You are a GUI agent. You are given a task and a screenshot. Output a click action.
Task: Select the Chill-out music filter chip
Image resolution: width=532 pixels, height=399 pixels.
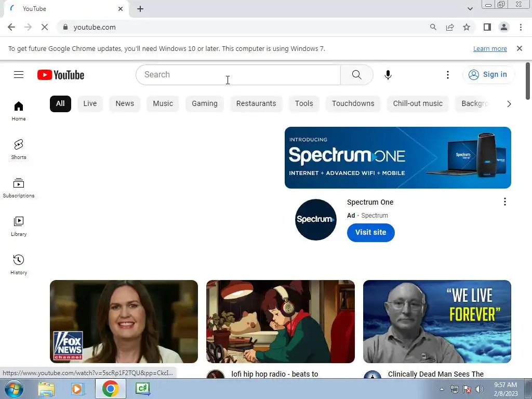click(x=418, y=104)
